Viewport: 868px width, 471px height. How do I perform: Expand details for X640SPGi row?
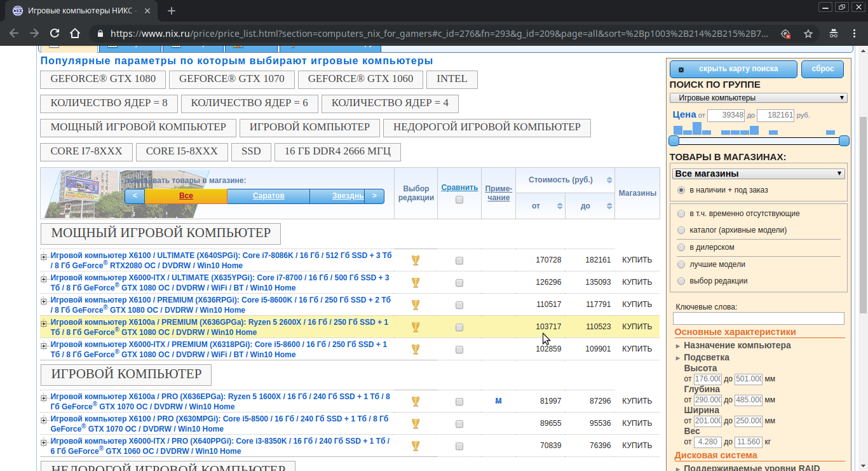44,257
